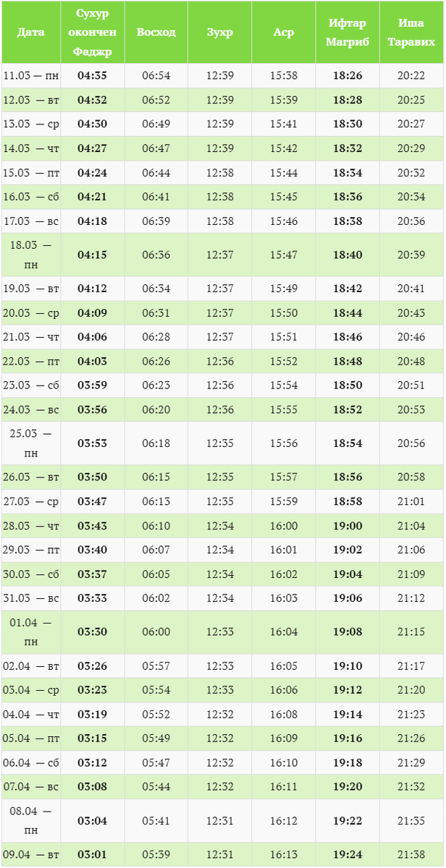Click Isha time 21:15 on 01.04
Screen dimensions: 446x868
pos(411,631)
